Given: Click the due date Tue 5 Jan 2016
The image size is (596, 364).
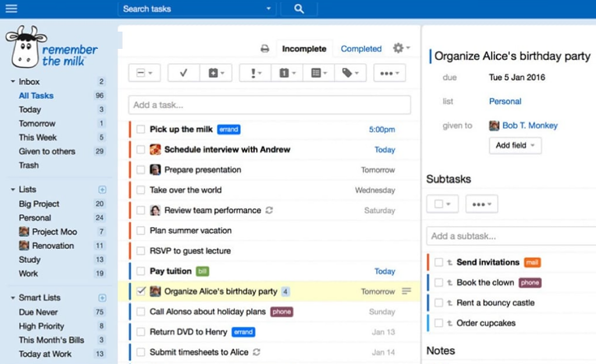Looking at the screenshot, I should tap(517, 77).
